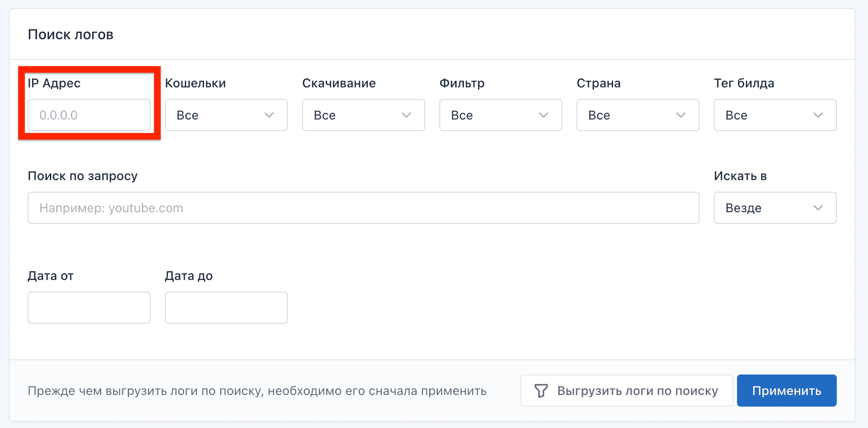Image resolution: width=868 pixels, height=428 pixels.
Task: Click the chevron arrow in Кошельки dropdown
Action: click(x=269, y=115)
